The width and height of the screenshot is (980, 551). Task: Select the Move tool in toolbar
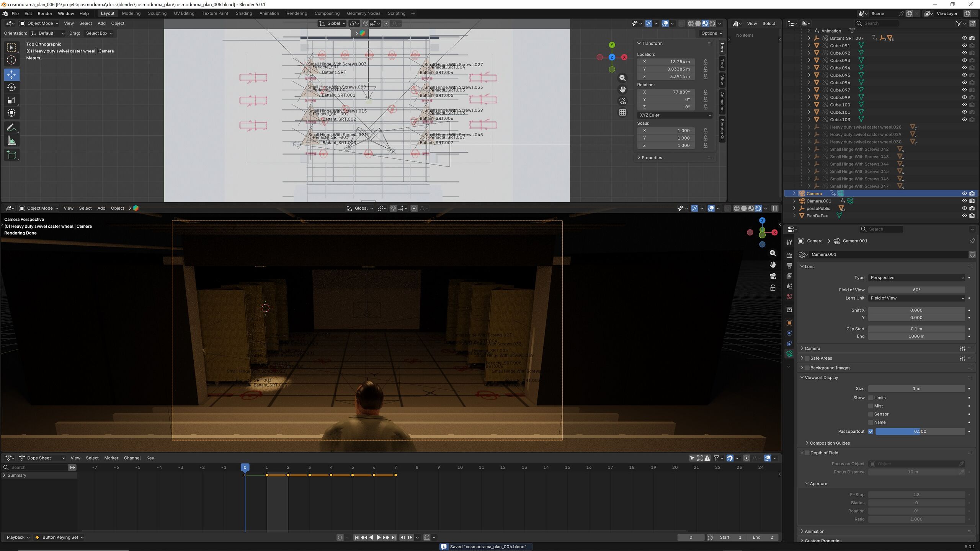tap(11, 74)
